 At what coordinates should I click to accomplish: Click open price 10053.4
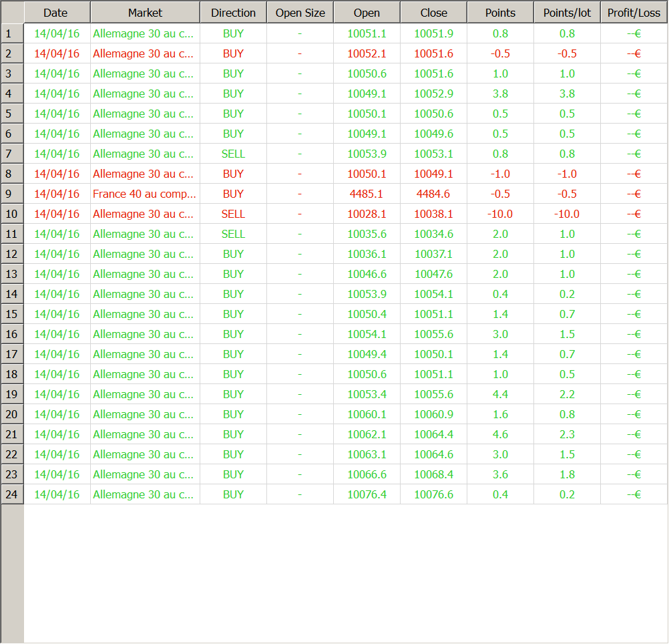367,394
